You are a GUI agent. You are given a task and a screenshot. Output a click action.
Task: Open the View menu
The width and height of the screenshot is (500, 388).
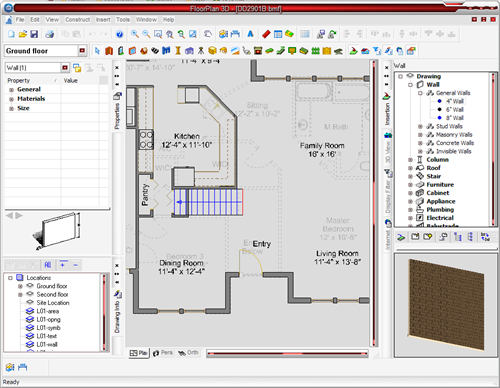[x=52, y=20]
